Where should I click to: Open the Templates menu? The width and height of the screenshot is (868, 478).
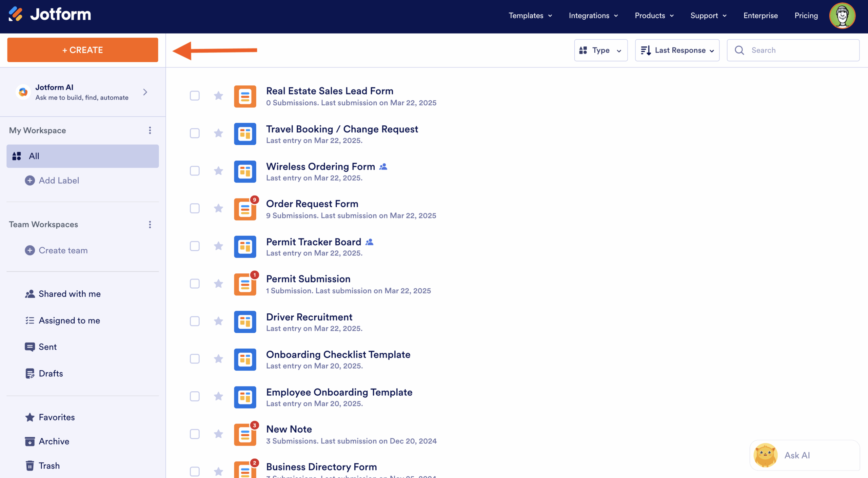coord(529,16)
